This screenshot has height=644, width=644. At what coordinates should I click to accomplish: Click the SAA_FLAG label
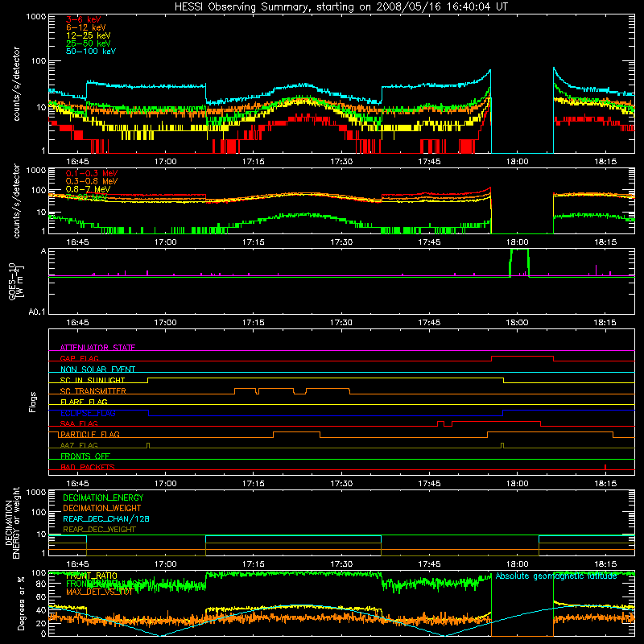[x=79, y=423]
